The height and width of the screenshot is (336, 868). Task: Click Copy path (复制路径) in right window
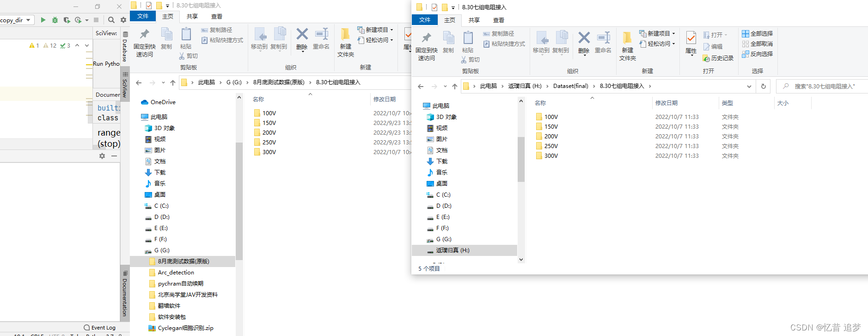(499, 34)
